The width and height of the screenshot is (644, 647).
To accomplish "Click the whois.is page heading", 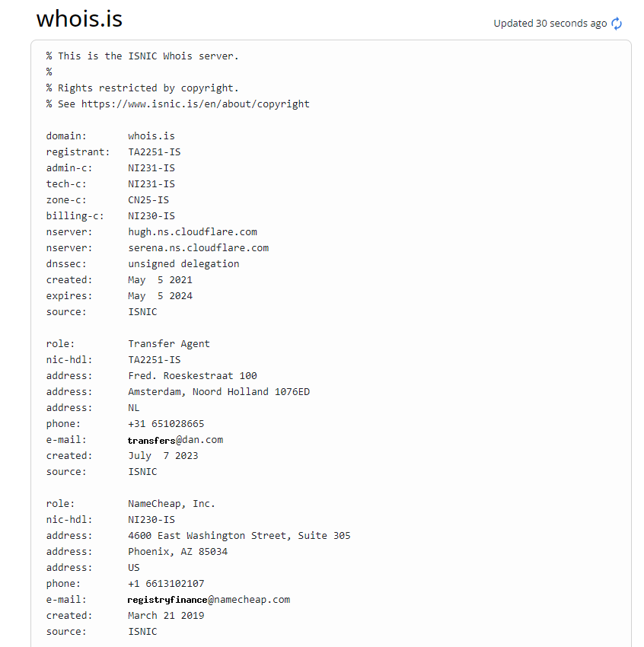I will (x=79, y=19).
